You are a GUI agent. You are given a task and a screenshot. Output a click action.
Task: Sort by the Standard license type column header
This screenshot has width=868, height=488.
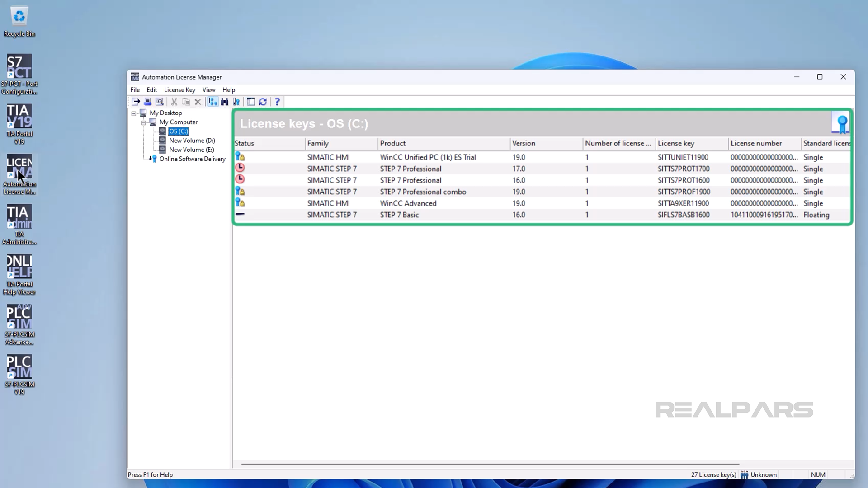pos(826,143)
